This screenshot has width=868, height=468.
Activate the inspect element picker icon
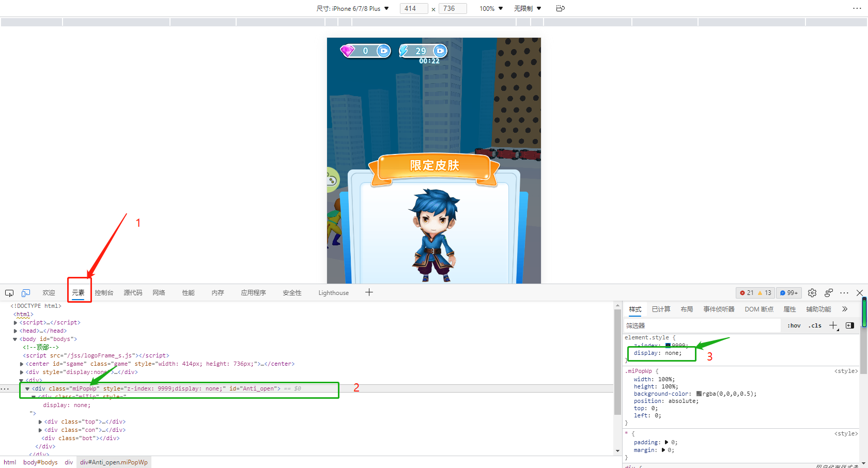coord(9,293)
